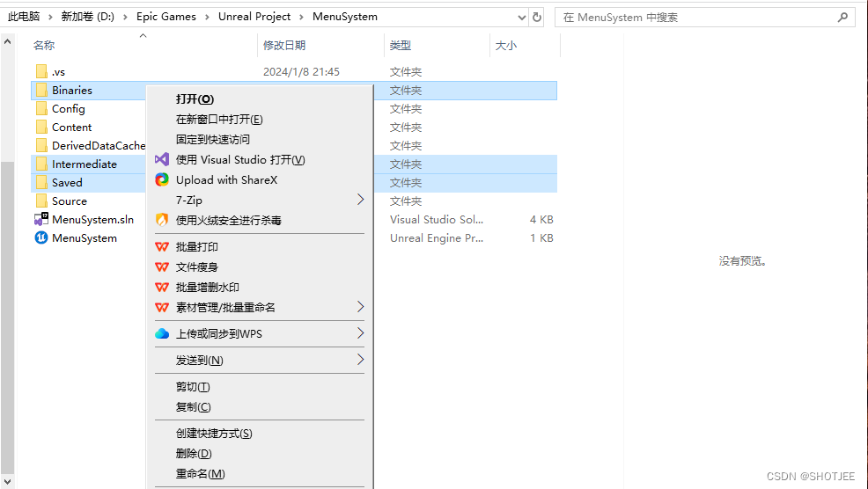The height and width of the screenshot is (489, 868).
Task: Click the Config folder icon
Action: coord(41,108)
